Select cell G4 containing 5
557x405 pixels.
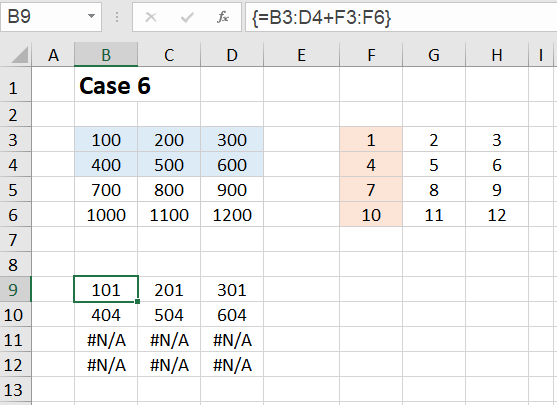click(434, 164)
